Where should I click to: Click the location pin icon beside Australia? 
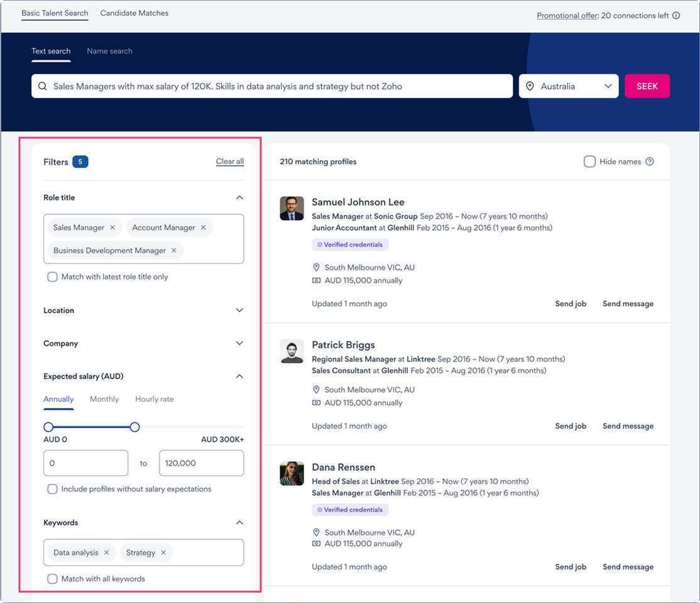point(530,86)
